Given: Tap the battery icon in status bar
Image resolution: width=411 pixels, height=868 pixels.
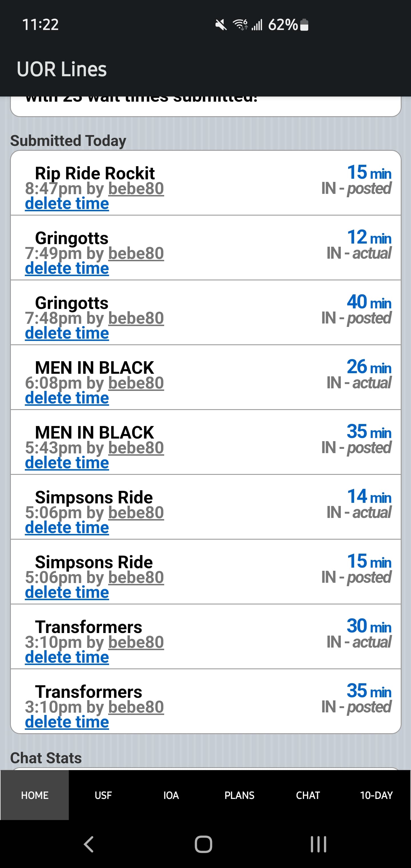Looking at the screenshot, I should pyautogui.click(x=304, y=25).
